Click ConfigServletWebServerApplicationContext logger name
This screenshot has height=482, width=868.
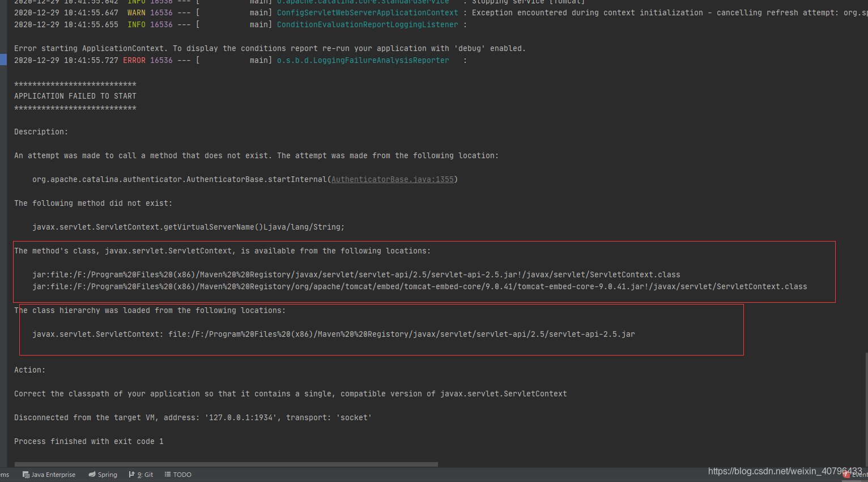(367, 12)
